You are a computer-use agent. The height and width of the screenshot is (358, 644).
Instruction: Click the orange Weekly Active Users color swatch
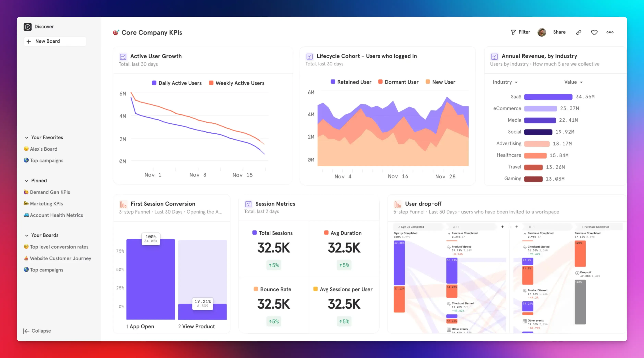coord(211,83)
